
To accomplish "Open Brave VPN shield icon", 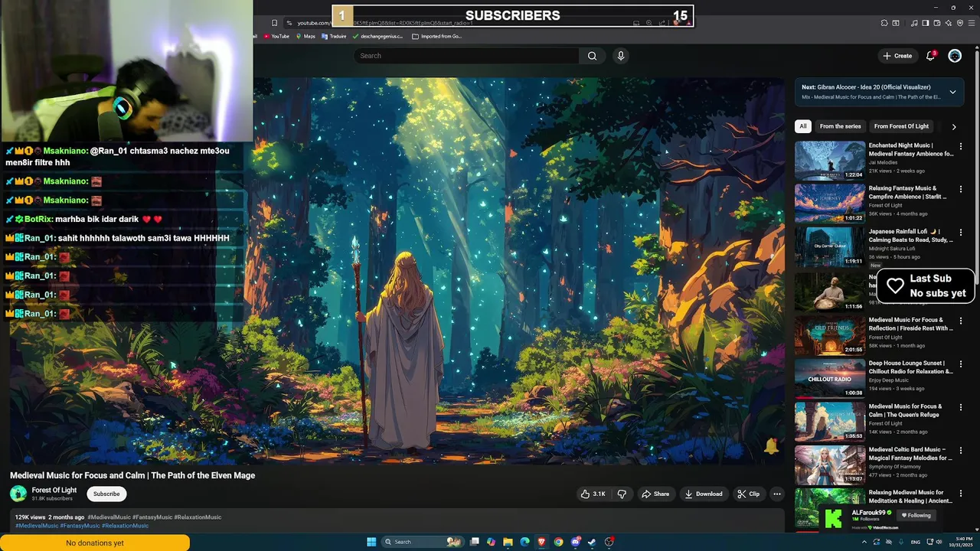I will pyautogui.click(x=960, y=23).
